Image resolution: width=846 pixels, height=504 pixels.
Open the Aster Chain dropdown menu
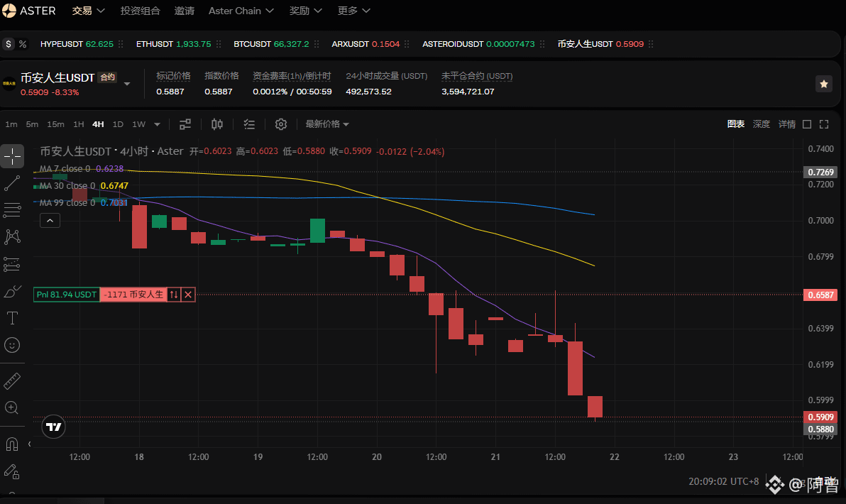coord(241,11)
